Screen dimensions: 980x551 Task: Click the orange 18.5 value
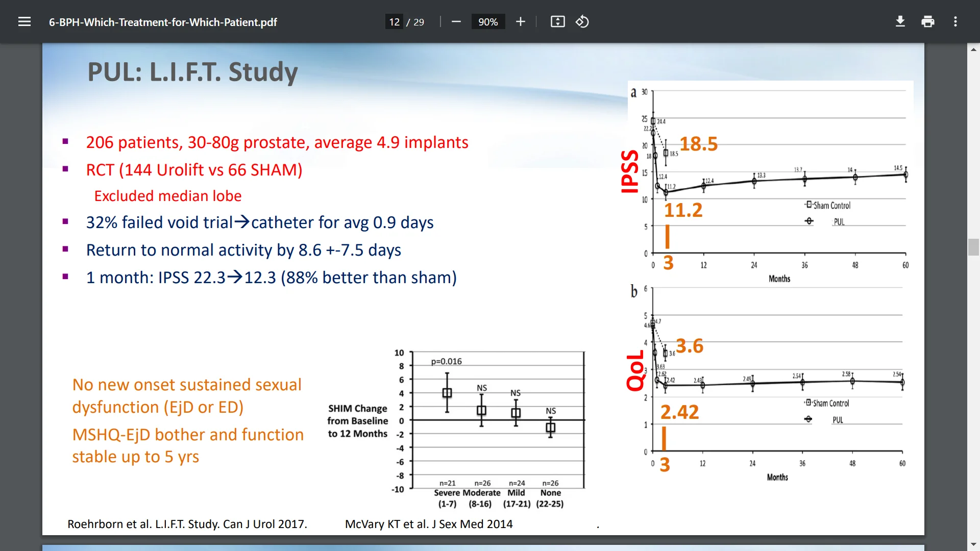point(698,144)
